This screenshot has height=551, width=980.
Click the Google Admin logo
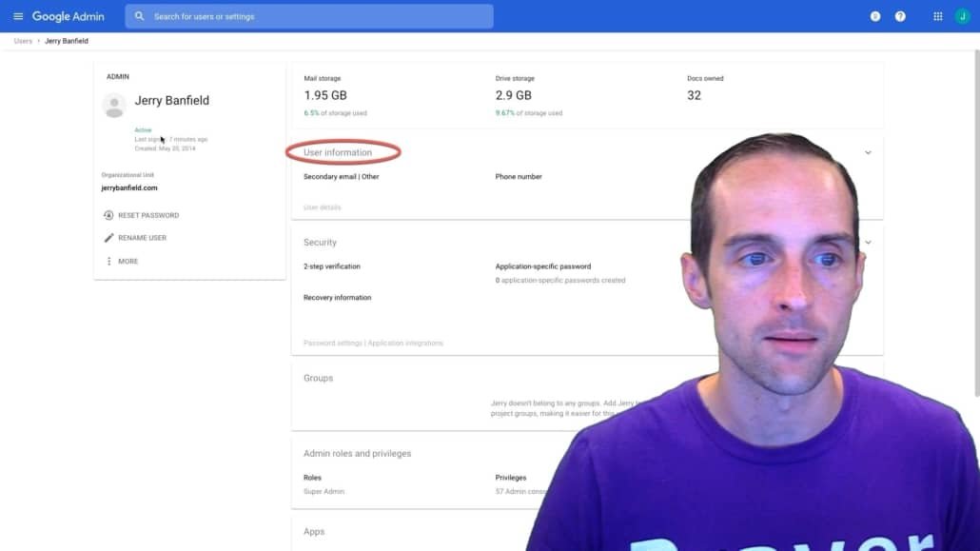click(x=69, y=16)
